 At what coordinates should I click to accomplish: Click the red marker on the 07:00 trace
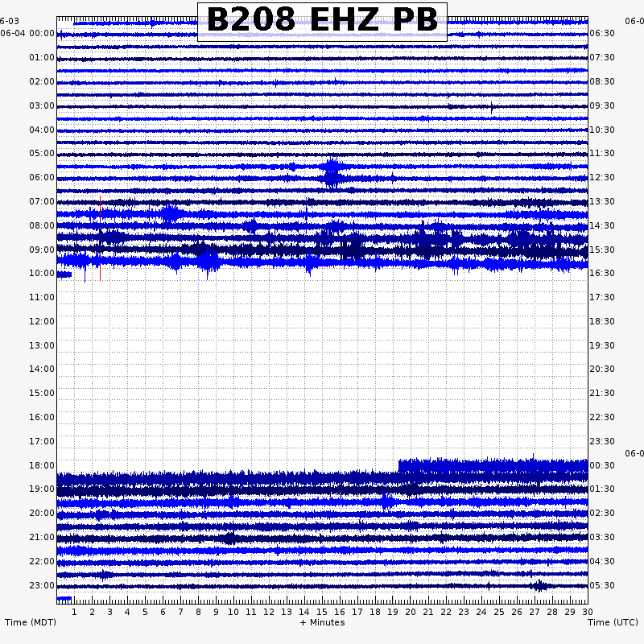point(100,206)
